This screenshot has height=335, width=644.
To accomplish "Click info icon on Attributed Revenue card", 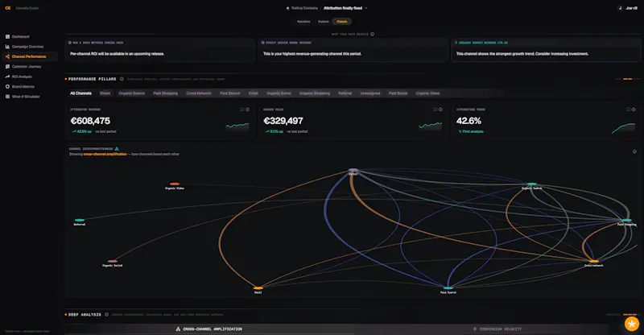I will [x=247, y=110].
